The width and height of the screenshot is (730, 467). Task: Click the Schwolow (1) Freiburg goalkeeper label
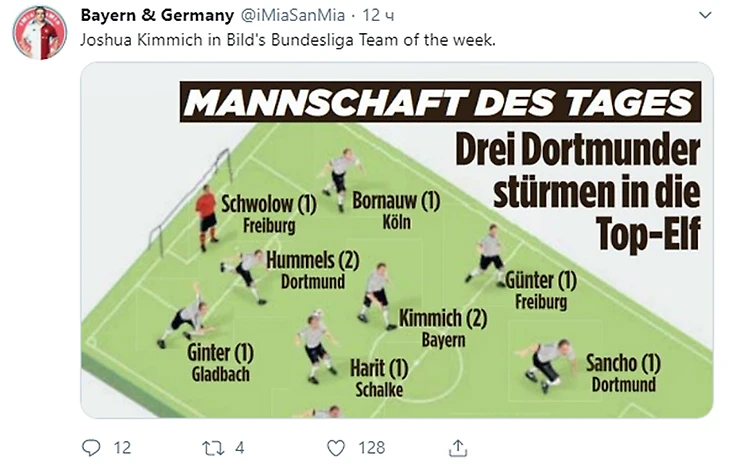pos(269,214)
